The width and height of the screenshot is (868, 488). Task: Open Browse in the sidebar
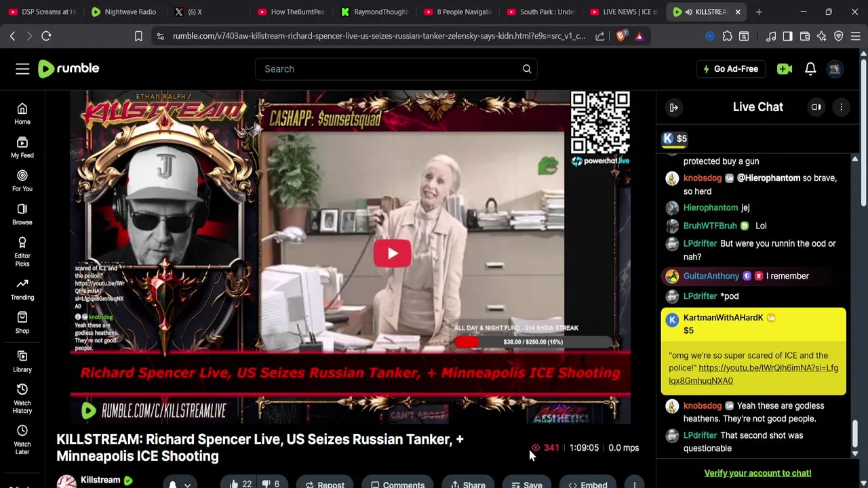22,214
